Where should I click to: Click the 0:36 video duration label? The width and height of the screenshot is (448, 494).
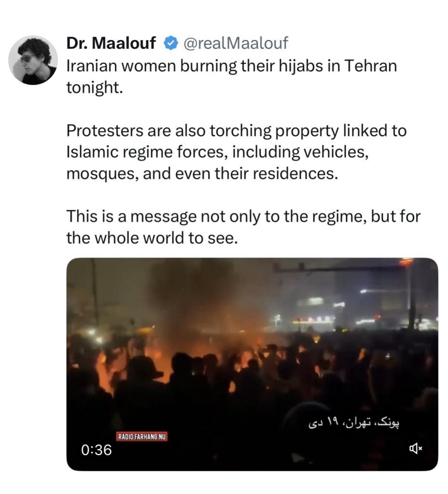pyautogui.click(x=96, y=450)
